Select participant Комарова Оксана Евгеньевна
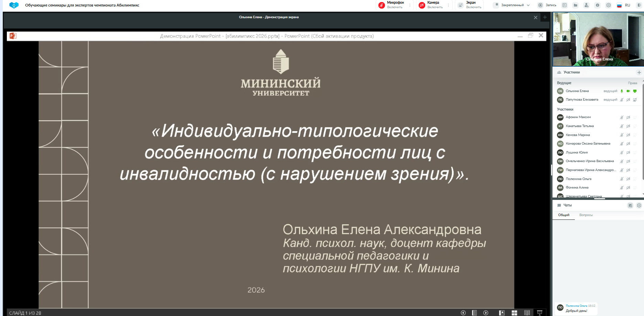Screen dimensions: 644x316 [x=588, y=144]
